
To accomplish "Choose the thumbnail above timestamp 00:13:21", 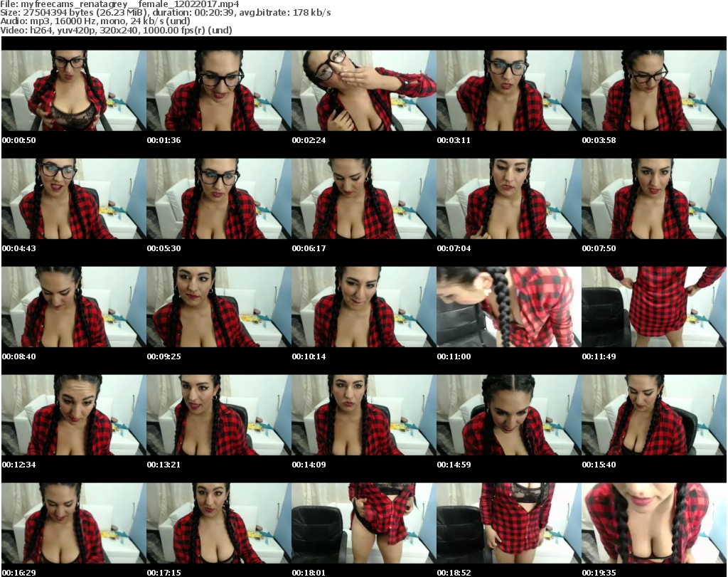I will (219, 415).
